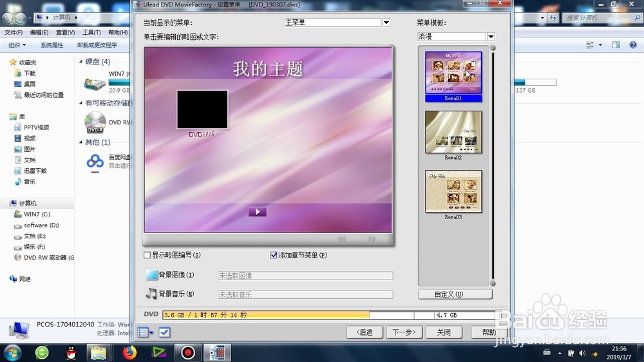Click the 自定义 customize button

tap(455, 294)
